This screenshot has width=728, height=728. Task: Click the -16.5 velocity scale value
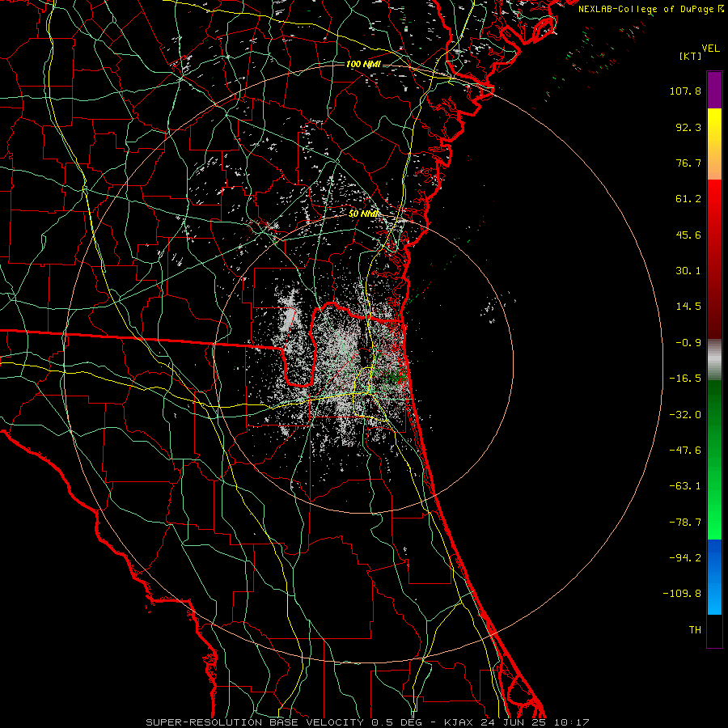(x=685, y=379)
